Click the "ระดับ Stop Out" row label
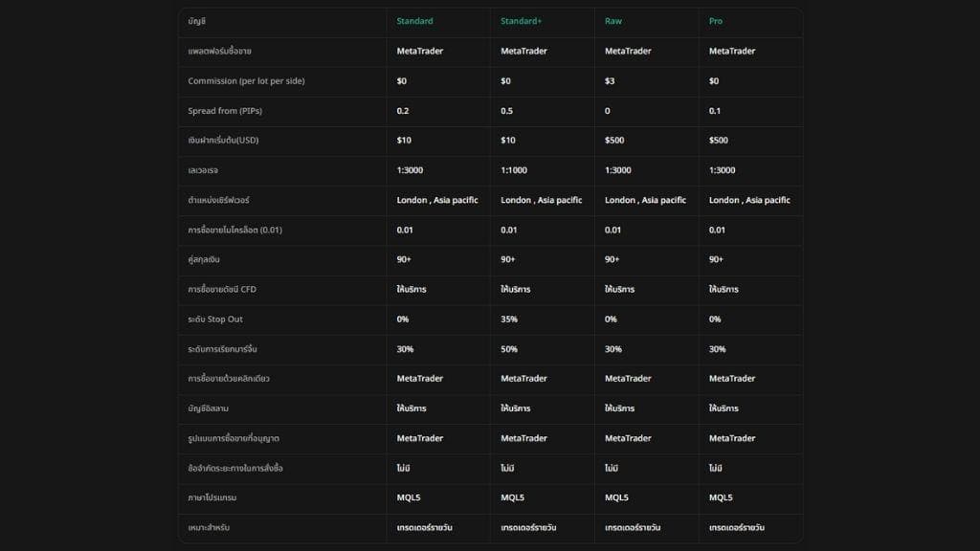Viewport: 980px width, 551px height. click(215, 320)
